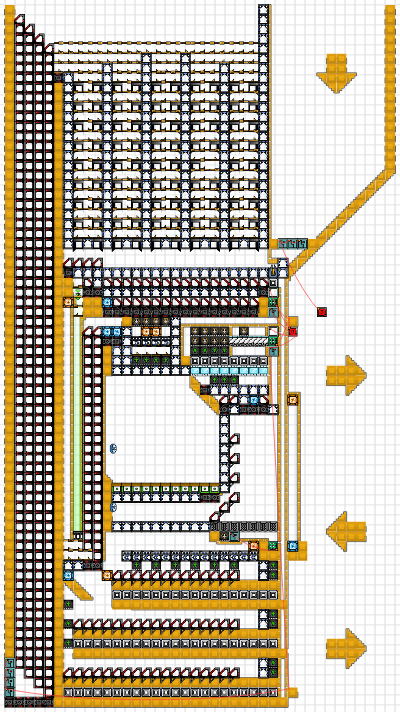This screenshot has height=712, width=400.
Task: Select the right-pointing yellow arrow nearest the bottom
Action: (346, 648)
